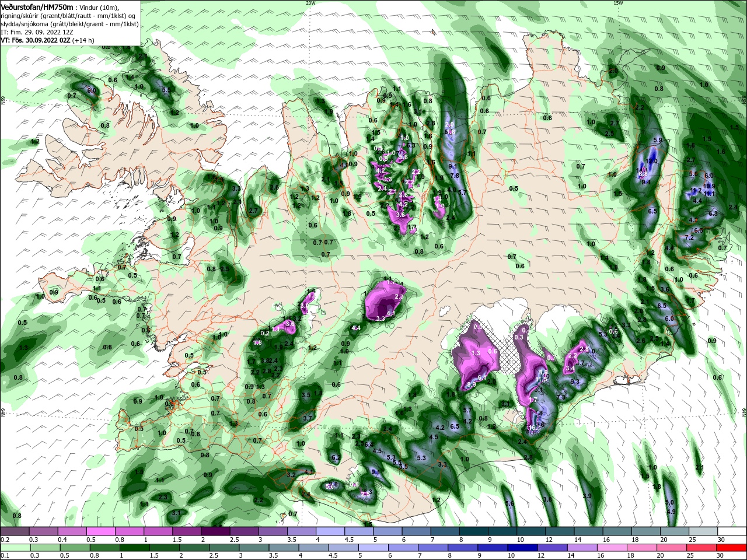Click the '20W' longitude label
This screenshot has height=560, width=747.
coord(310,2)
